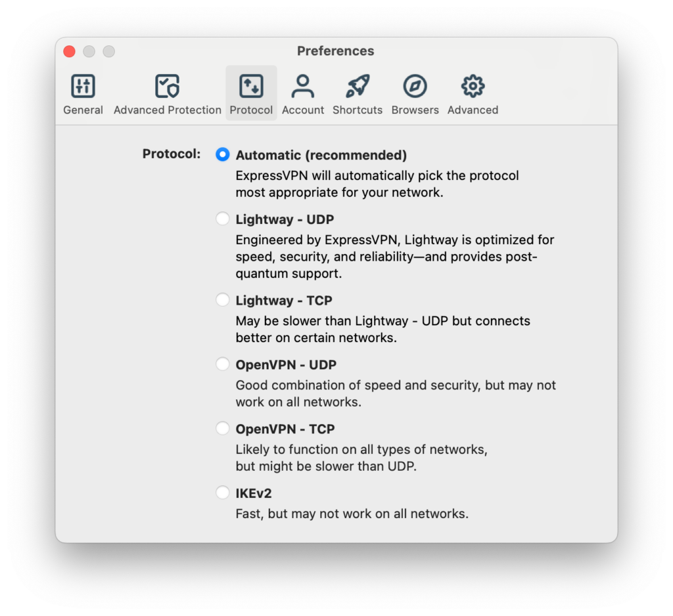Enable the IKEv2 protocol option
The height and width of the screenshot is (616, 673).
point(222,493)
